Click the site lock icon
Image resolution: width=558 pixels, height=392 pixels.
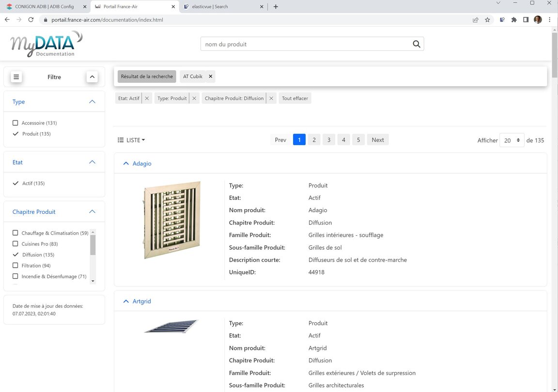(45, 20)
